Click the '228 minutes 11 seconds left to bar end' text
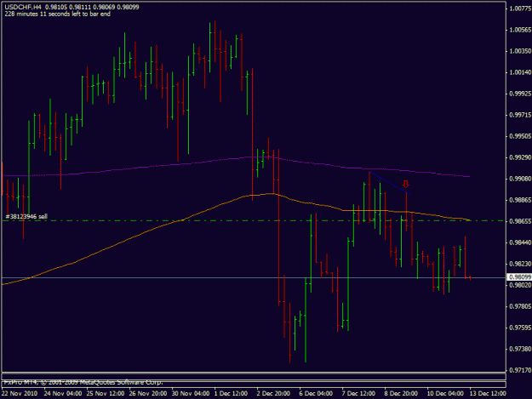 [57, 14]
